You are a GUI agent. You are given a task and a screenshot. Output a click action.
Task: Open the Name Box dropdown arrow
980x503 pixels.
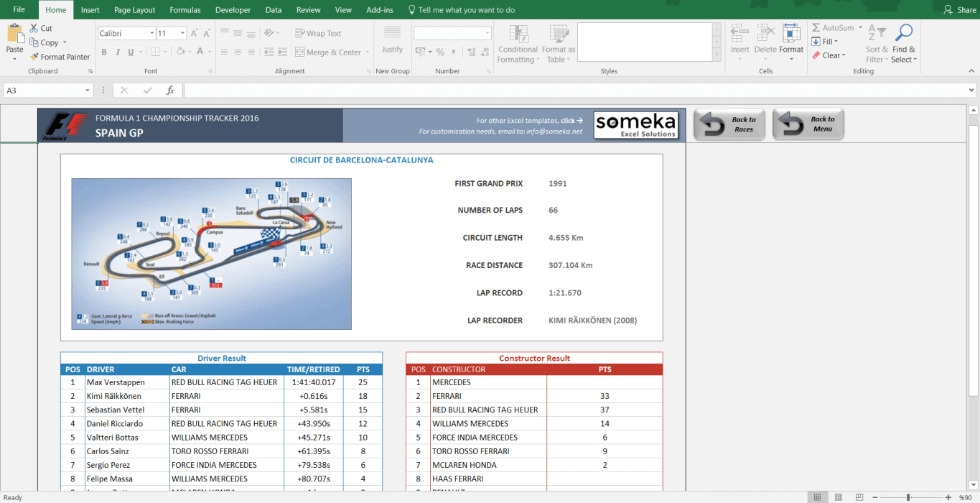[x=88, y=91]
